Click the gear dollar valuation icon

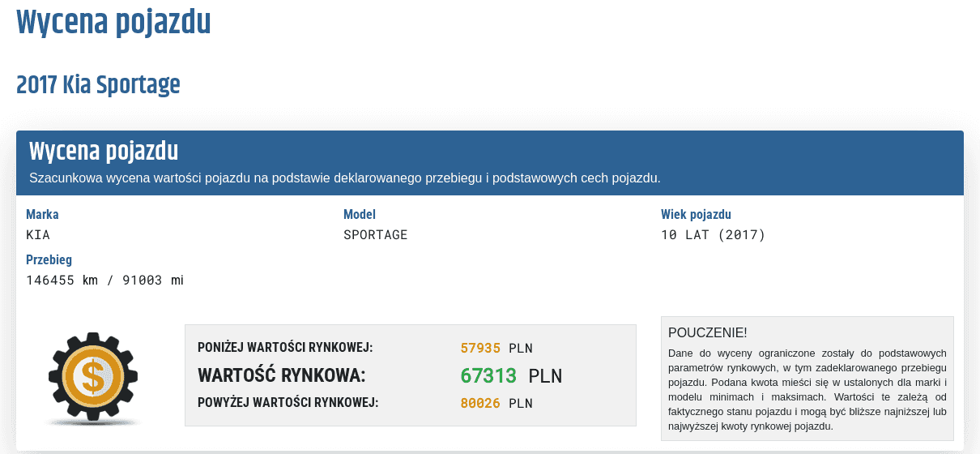(93, 379)
